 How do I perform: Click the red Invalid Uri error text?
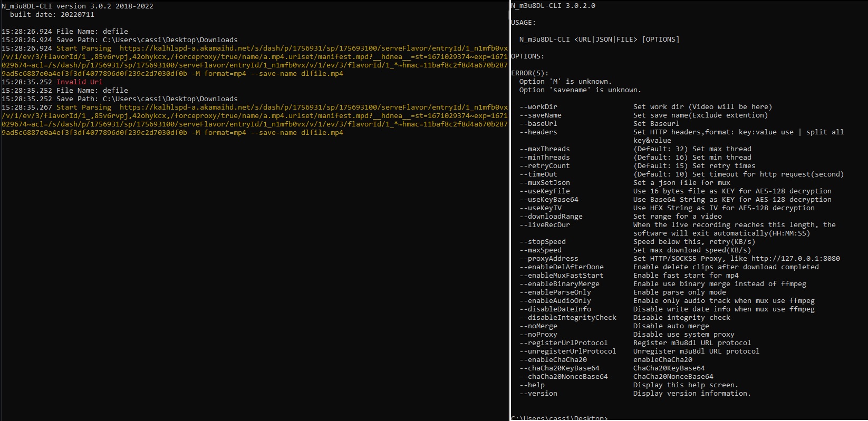point(80,82)
